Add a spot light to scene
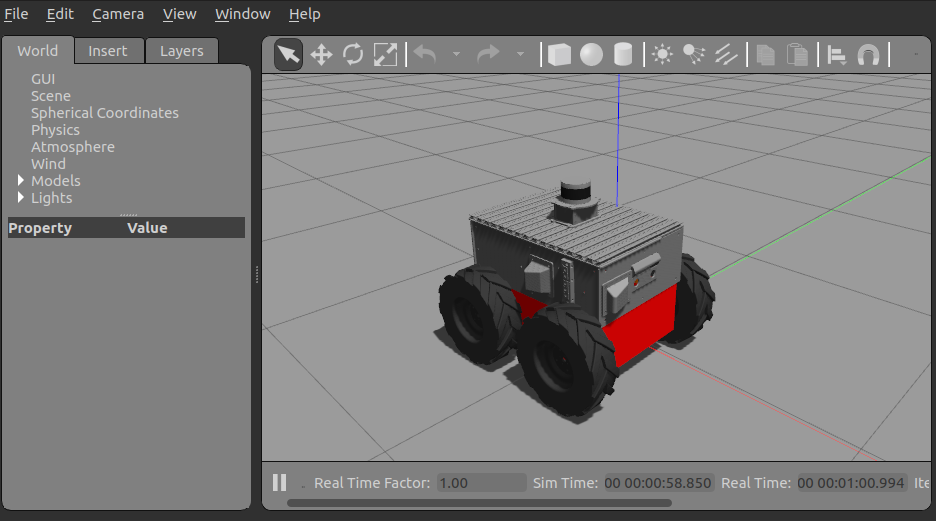 (694, 54)
